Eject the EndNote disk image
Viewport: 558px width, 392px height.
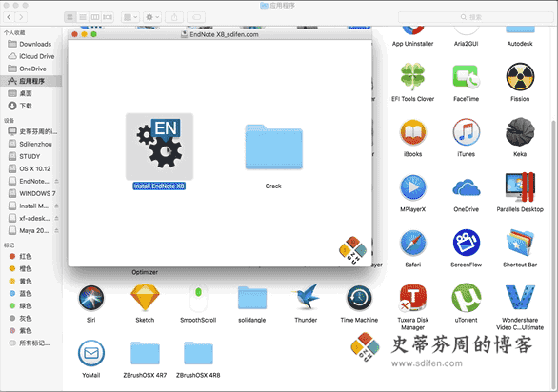click(56, 181)
